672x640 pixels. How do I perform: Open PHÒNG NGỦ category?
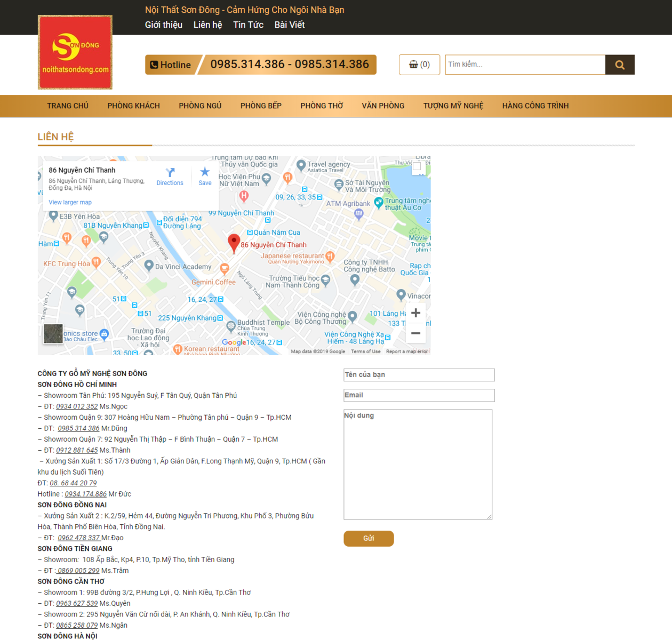click(x=200, y=106)
